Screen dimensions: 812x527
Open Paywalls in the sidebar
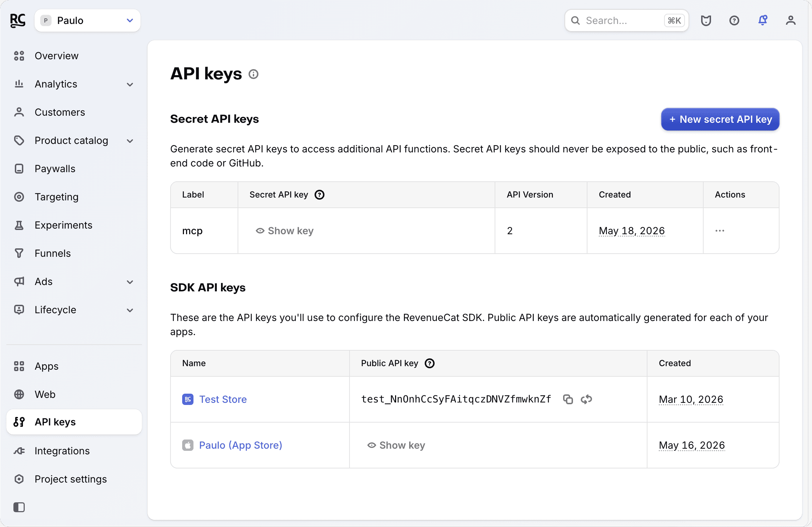[x=74, y=169]
